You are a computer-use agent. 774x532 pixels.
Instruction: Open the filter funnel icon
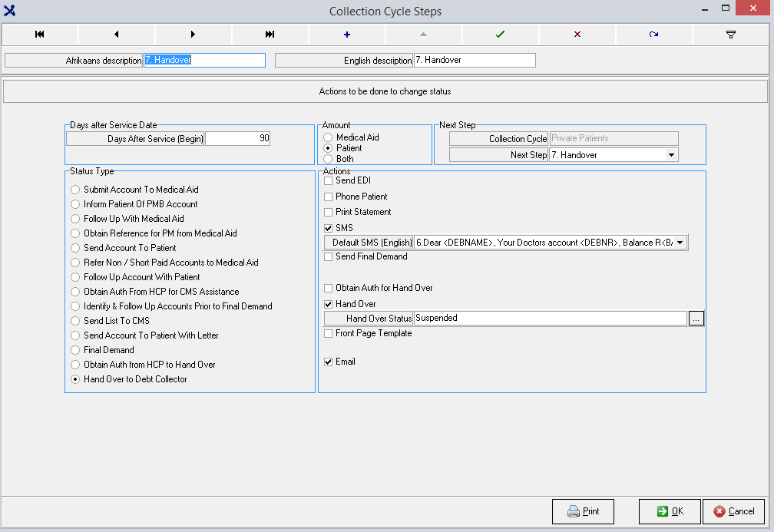coord(731,35)
